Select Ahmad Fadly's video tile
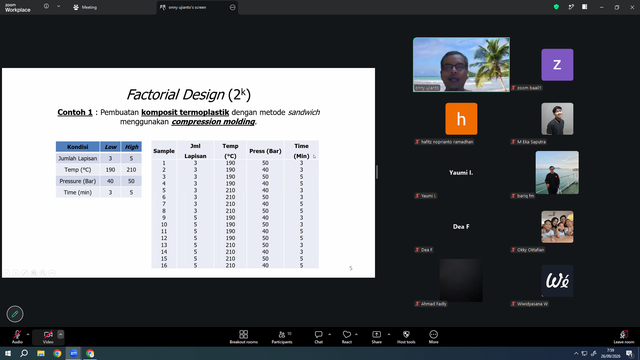 [461, 280]
